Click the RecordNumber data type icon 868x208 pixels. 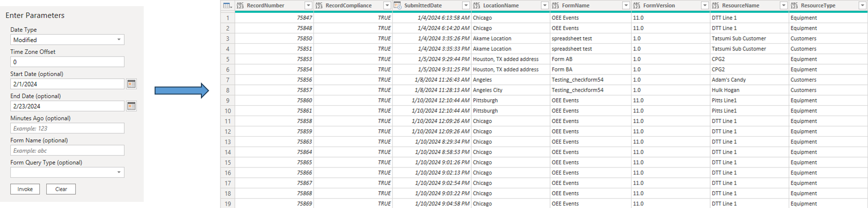point(240,6)
